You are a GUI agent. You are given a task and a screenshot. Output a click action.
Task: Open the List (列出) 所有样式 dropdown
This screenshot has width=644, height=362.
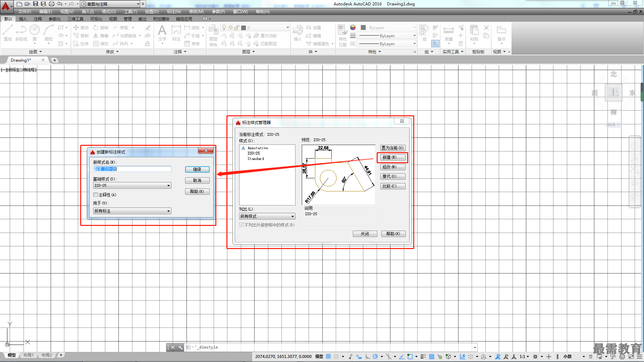pos(267,216)
